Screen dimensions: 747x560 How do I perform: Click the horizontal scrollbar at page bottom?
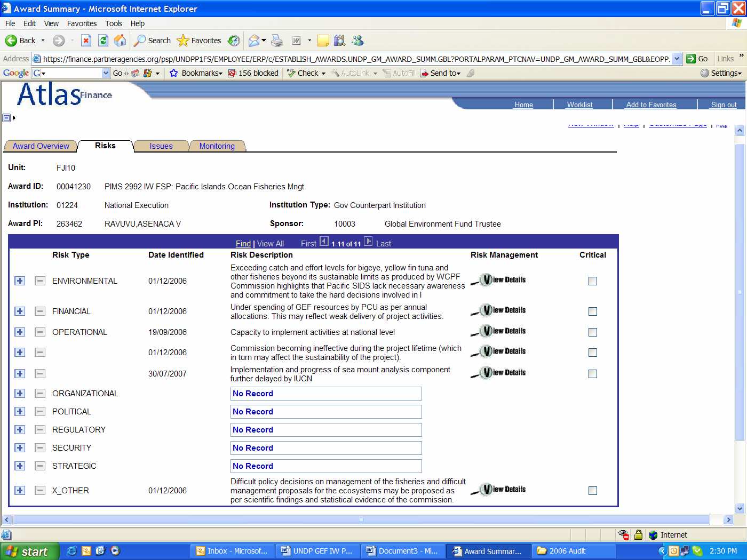pos(361,519)
